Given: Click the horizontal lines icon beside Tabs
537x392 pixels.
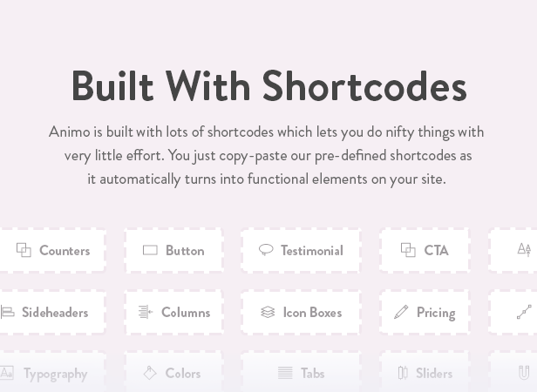Looking at the screenshot, I should pos(285,373).
